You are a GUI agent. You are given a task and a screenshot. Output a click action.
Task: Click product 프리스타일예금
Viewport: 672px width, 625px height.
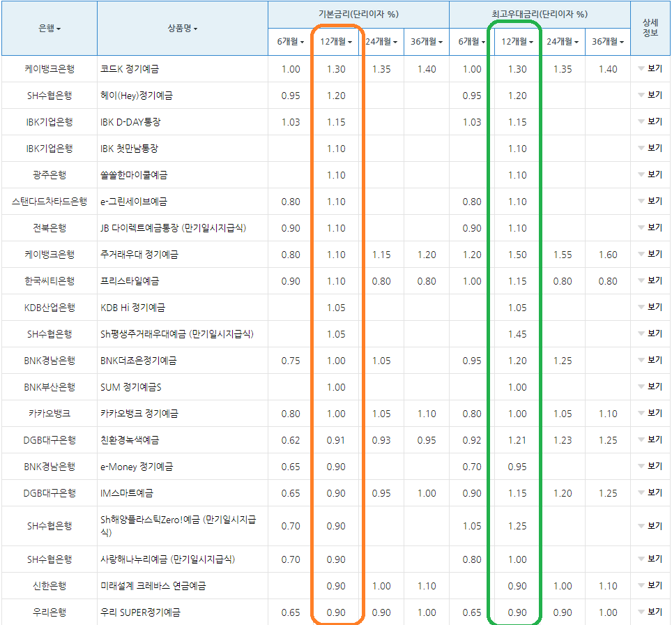pyautogui.click(x=130, y=281)
